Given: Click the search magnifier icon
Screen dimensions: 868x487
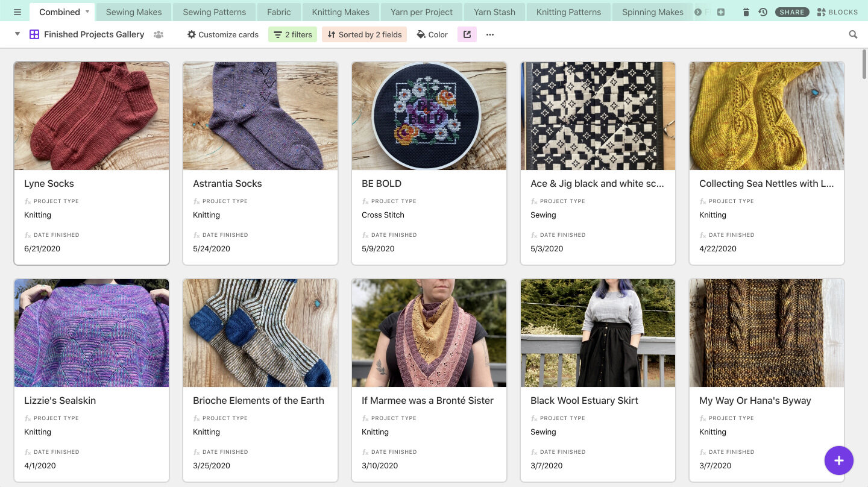Looking at the screenshot, I should (x=853, y=34).
